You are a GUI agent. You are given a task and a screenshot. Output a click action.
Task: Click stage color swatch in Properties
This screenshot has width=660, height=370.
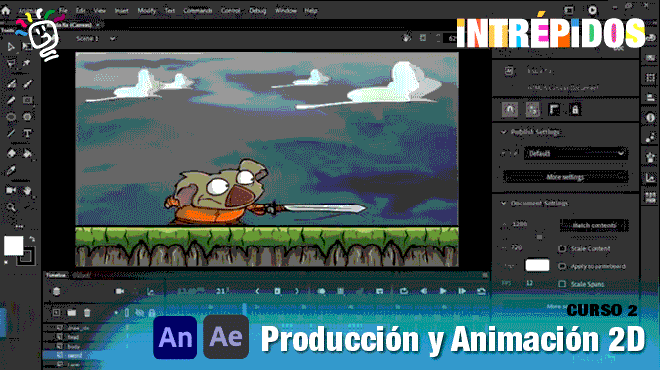tap(537, 265)
